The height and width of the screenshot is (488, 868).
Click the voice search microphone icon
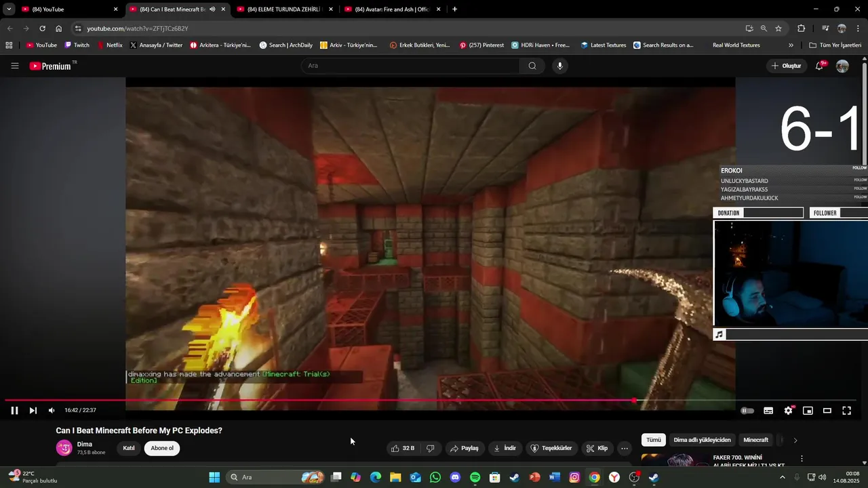click(x=559, y=66)
